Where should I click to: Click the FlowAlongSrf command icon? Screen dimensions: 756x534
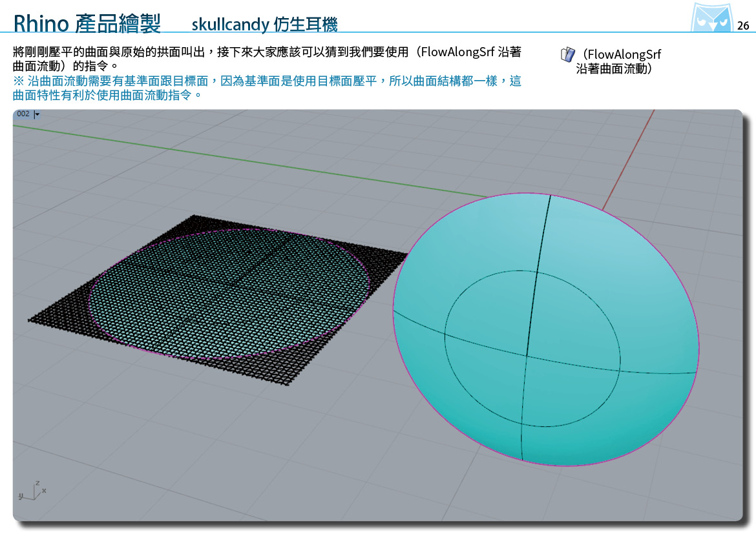click(x=567, y=54)
